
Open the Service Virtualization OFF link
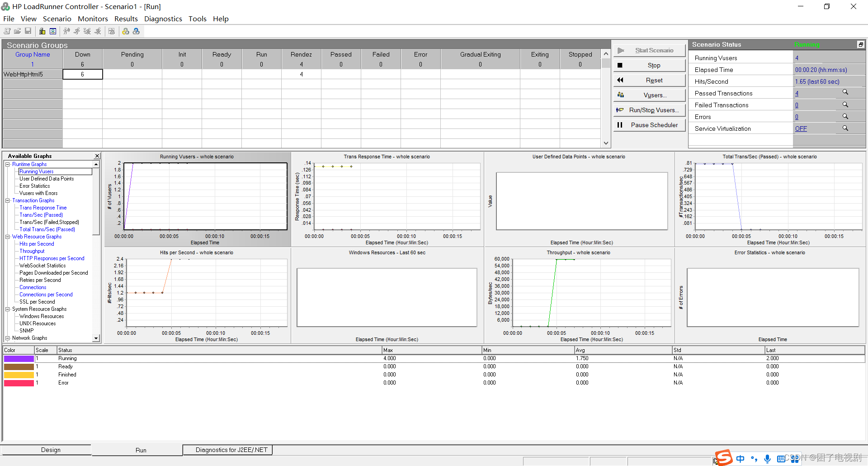[x=801, y=128]
